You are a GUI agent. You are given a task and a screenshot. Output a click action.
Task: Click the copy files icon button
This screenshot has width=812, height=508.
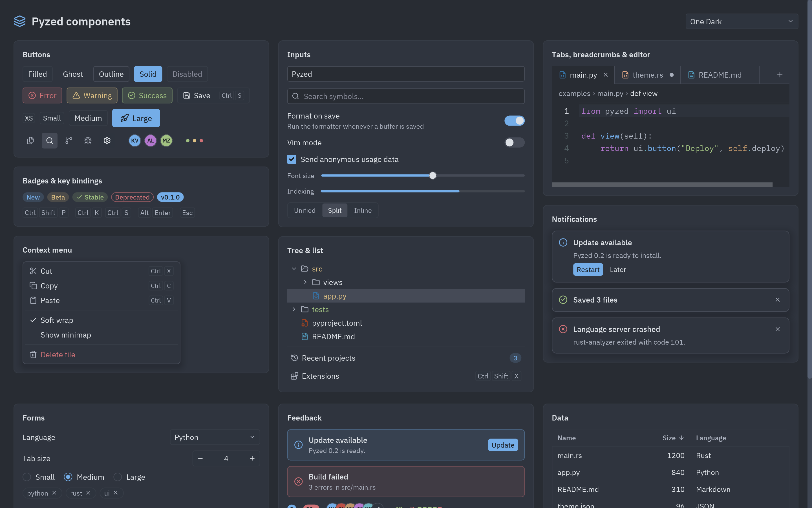(30, 141)
